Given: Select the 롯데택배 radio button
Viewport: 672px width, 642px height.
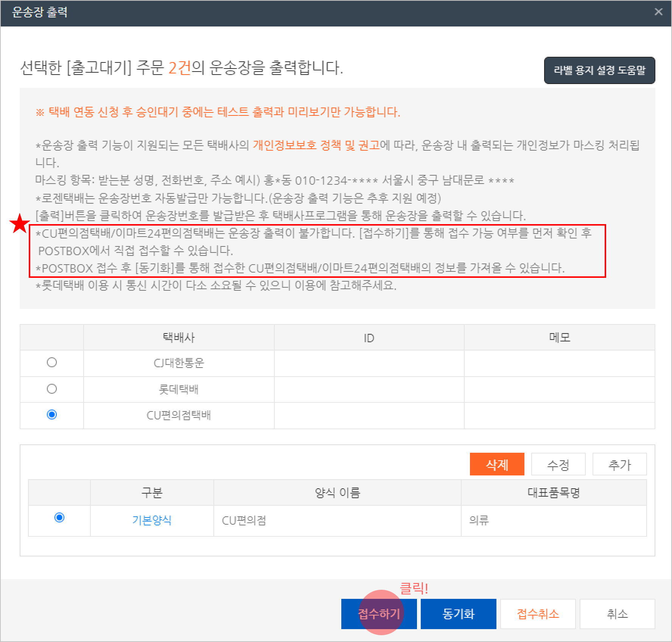Looking at the screenshot, I should 52,389.
